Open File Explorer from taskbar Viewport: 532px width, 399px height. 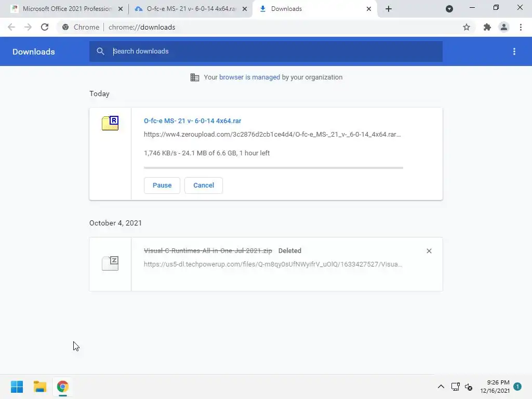pyautogui.click(x=40, y=387)
